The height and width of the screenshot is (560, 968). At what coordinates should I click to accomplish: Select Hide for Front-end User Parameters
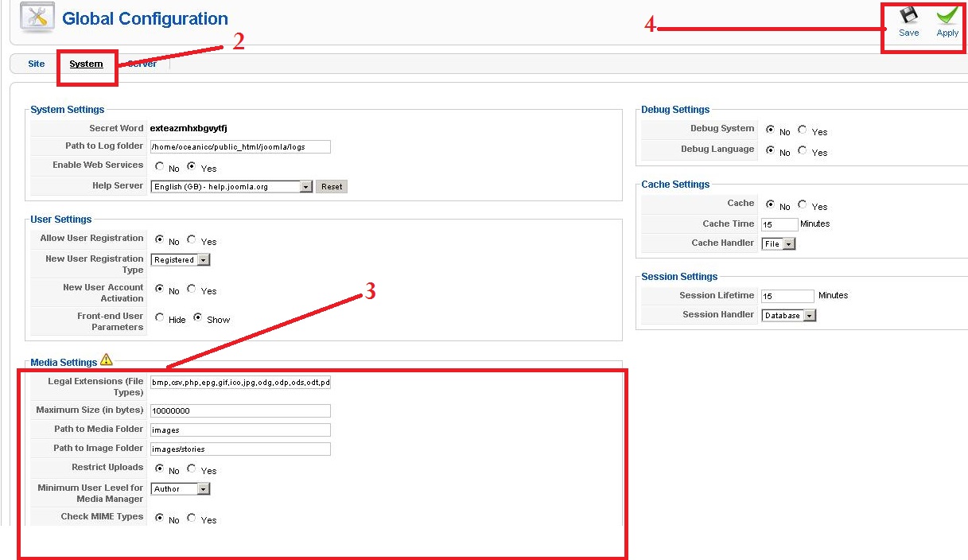[x=157, y=319]
